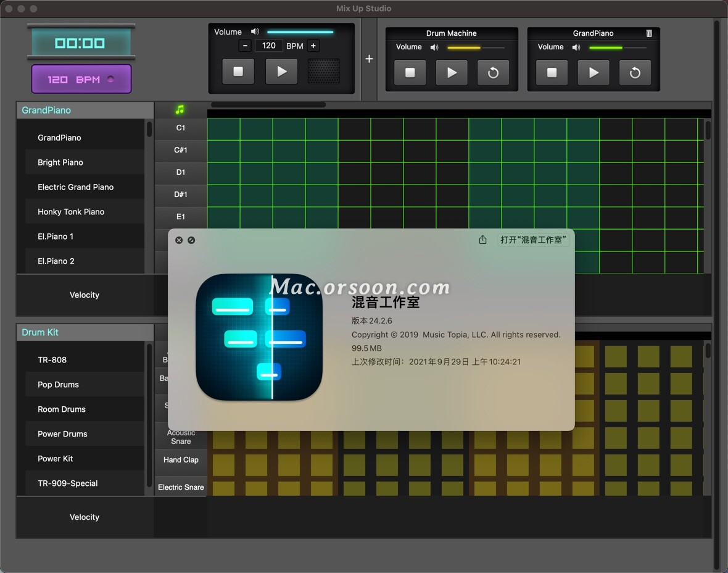Select El.Piano 1 instrument
The image size is (728, 573).
85,236
